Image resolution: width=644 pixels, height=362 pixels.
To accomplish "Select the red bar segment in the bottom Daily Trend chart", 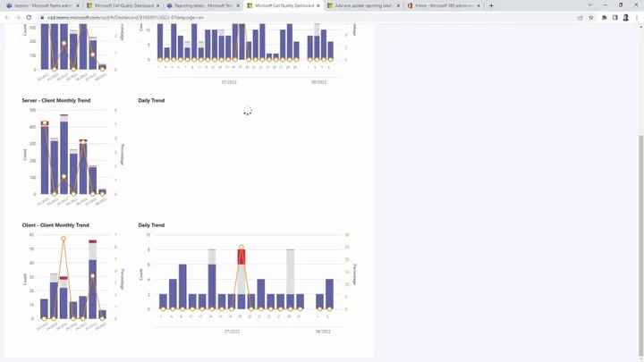I will point(241,257).
